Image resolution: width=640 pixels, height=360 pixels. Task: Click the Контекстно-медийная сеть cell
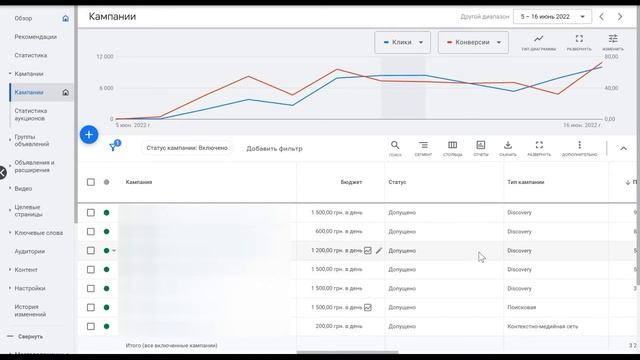pos(542,327)
